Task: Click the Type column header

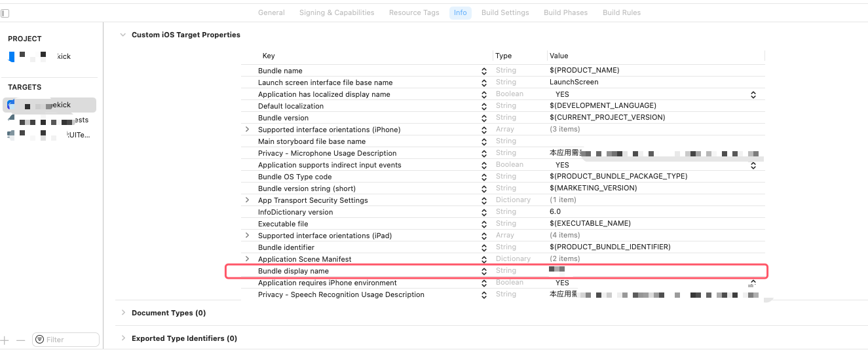Action: pyautogui.click(x=503, y=56)
